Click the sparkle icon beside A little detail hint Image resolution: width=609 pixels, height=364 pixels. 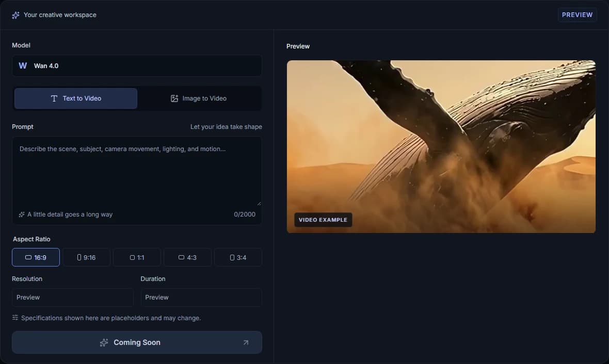tap(22, 214)
